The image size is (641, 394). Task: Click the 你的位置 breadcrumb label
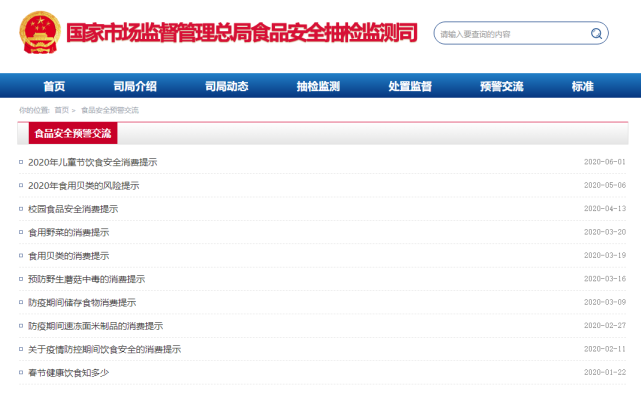point(34,110)
